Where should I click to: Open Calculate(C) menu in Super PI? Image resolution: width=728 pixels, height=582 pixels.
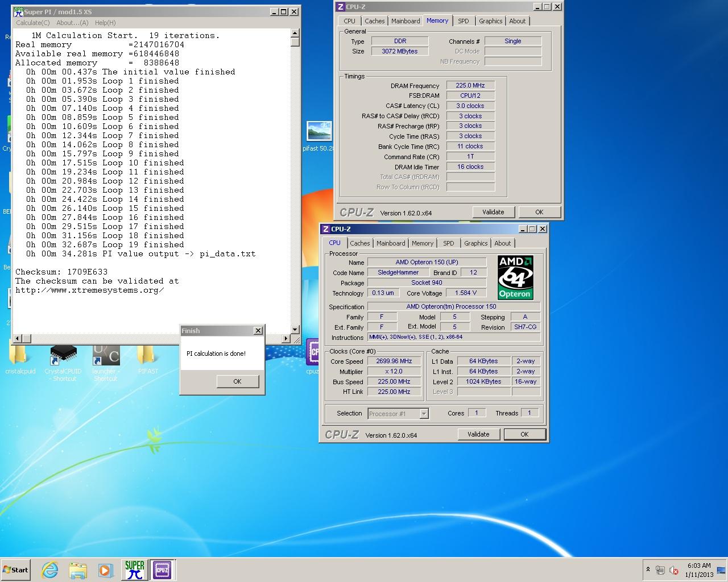click(33, 23)
